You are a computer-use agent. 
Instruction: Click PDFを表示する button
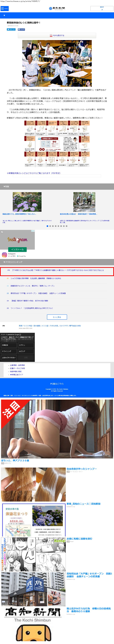point(57,35)
